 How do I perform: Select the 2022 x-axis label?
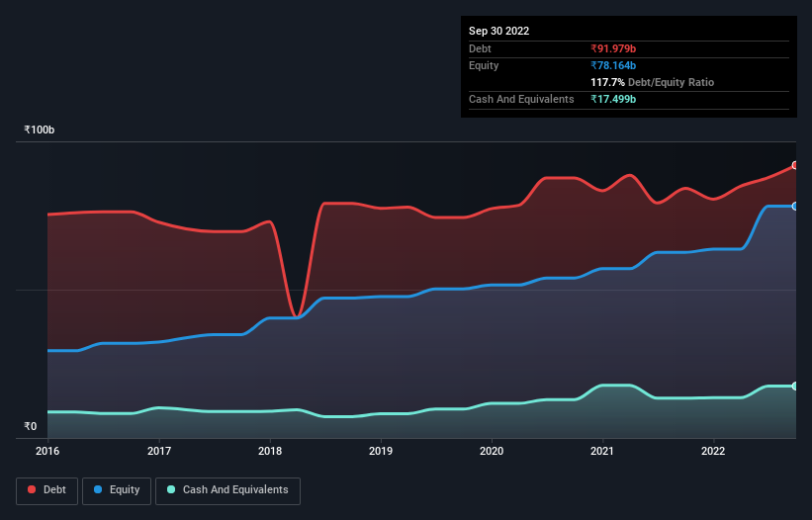[x=713, y=451]
